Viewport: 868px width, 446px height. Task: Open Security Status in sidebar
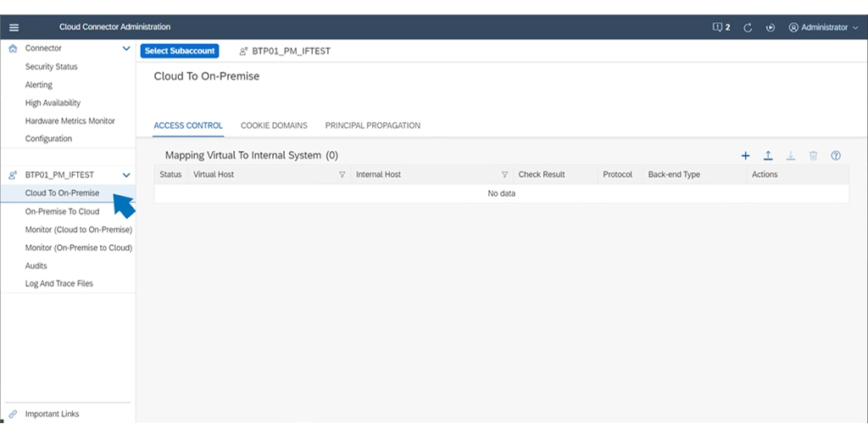[x=51, y=67]
